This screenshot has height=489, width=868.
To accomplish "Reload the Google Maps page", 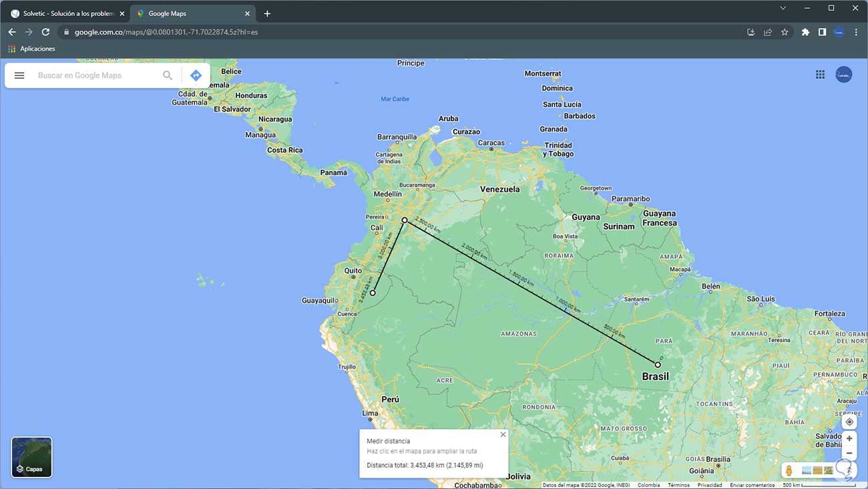I will coord(45,32).
